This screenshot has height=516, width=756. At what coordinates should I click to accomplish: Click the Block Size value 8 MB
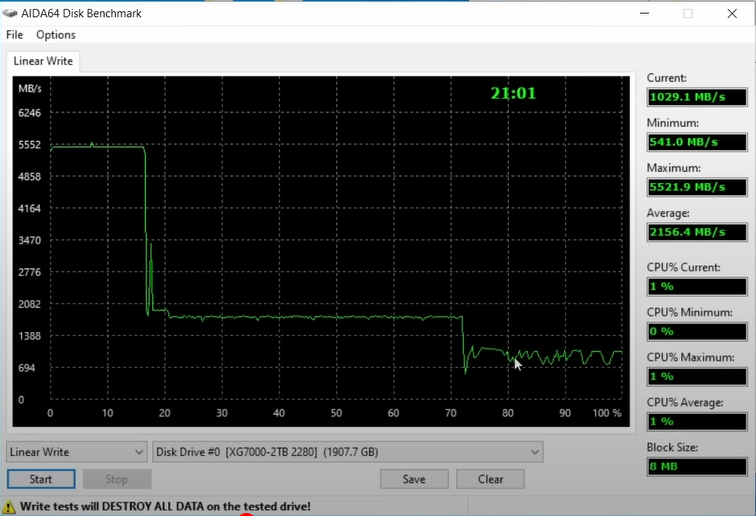(697, 466)
